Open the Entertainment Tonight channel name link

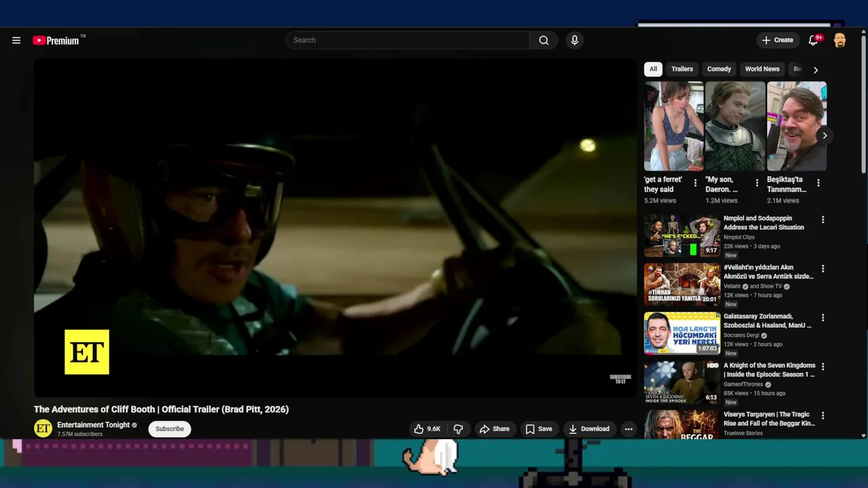click(x=94, y=425)
